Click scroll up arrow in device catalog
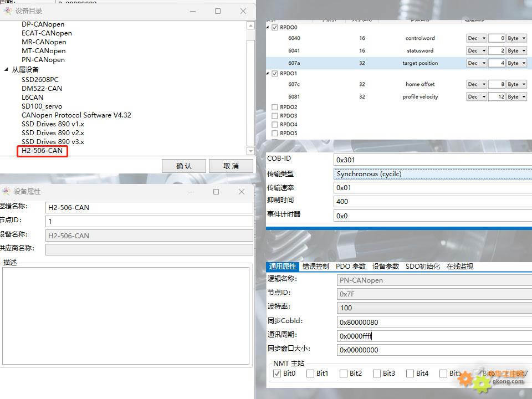This screenshot has width=532, height=399. pos(250,25)
